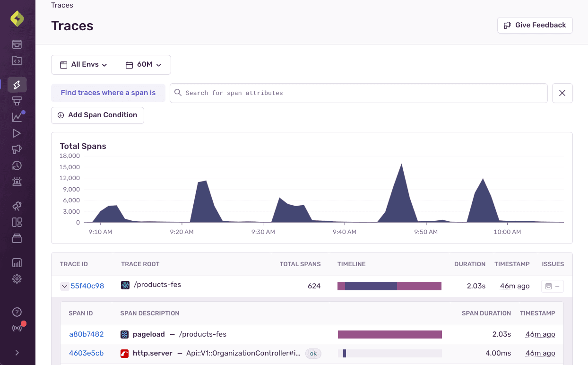Click the Give Feedback button

[535, 25]
